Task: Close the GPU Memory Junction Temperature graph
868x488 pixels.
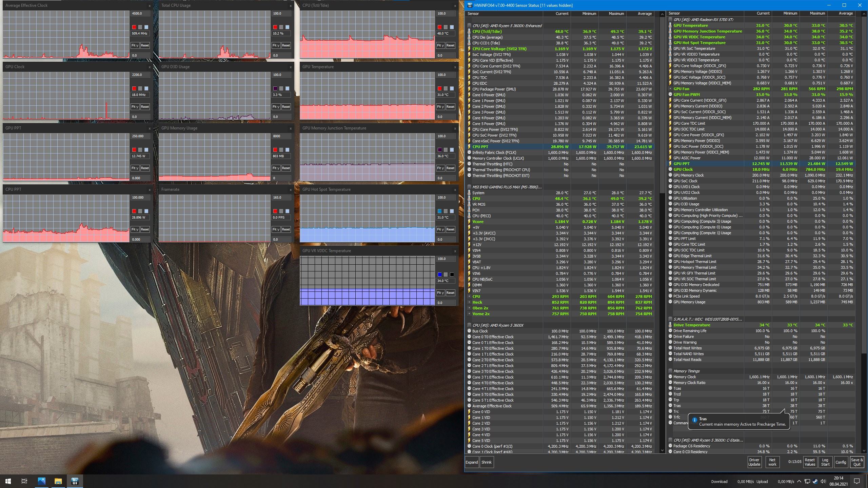Action: 455,128
